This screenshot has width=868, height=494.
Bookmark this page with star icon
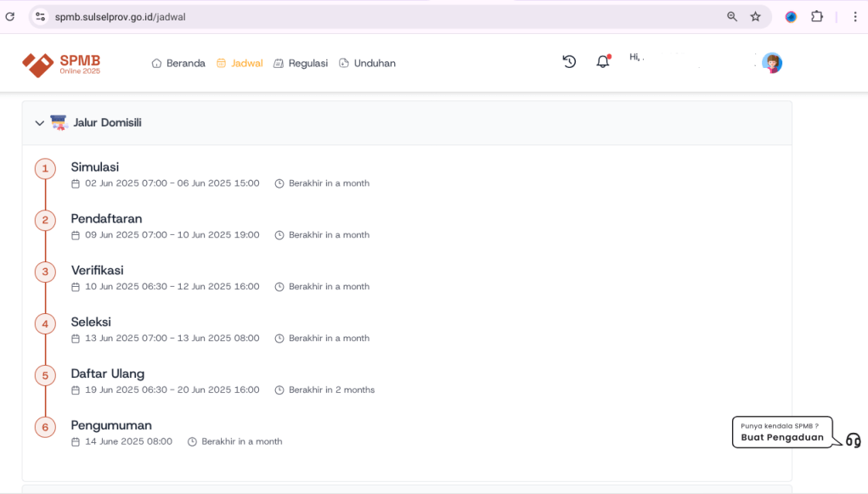tap(755, 17)
